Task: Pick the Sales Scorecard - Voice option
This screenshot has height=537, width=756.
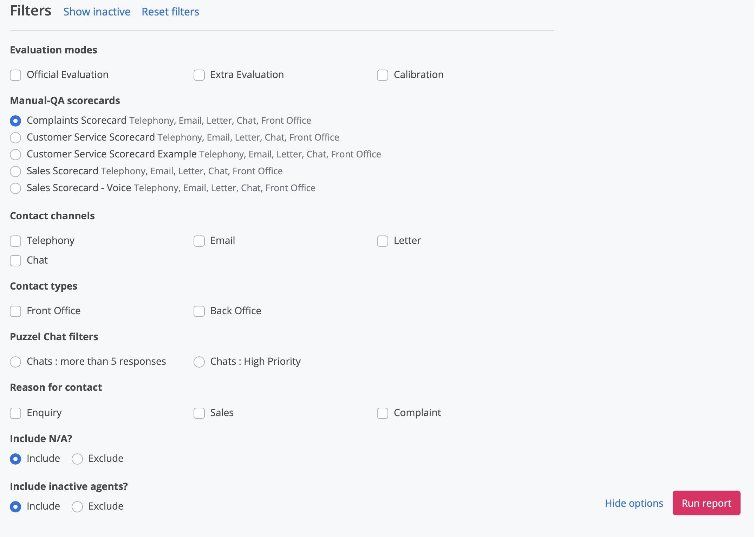Action: 15,188
